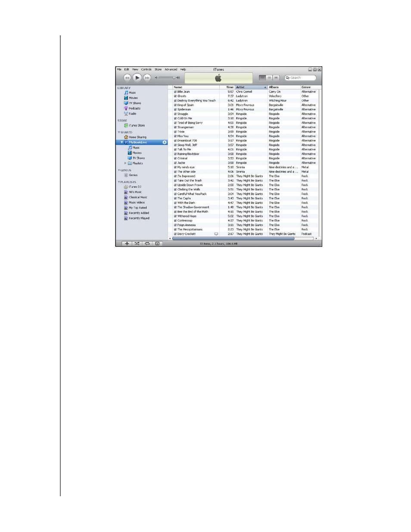Open the Music Videos smart playlist
This screenshot has height=532, width=411.
coord(134,202)
